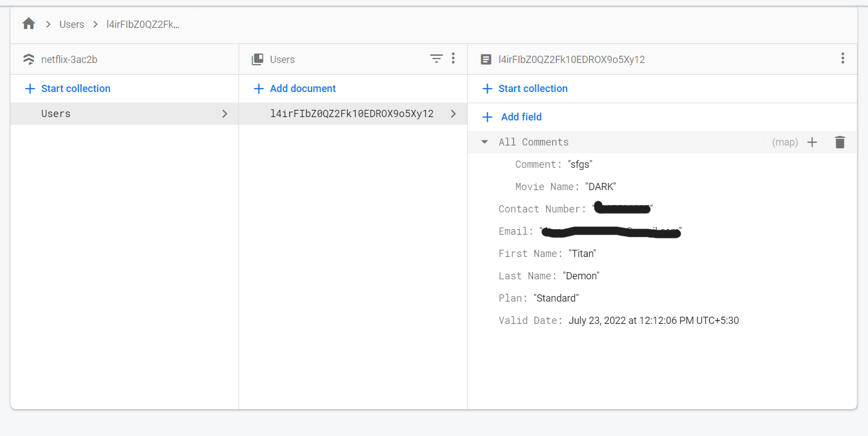
Task: Select document l4irFIbZ0QZ2Fk10EDROX9o5Xy12 row
Action: (x=353, y=114)
